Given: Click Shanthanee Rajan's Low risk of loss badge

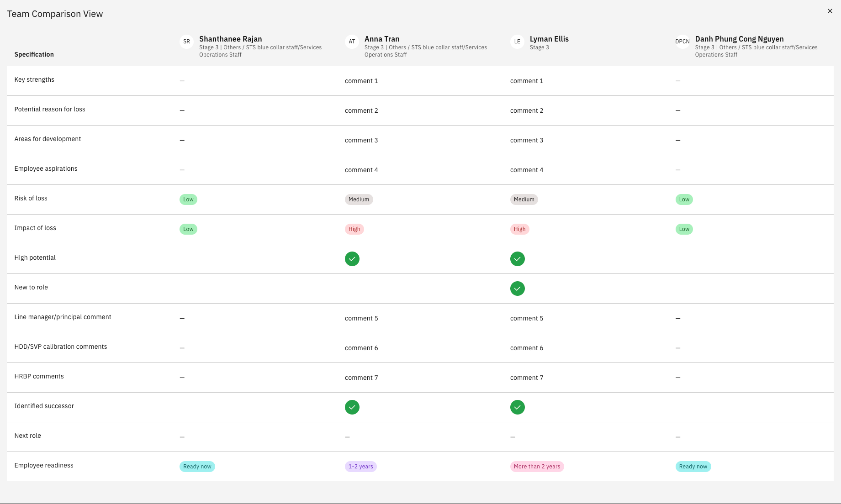Looking at the screenshot, I should point(188,199).
